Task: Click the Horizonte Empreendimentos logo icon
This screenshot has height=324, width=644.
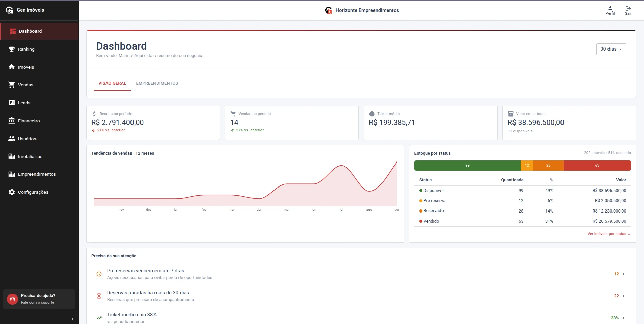Action: pos(329,10)
